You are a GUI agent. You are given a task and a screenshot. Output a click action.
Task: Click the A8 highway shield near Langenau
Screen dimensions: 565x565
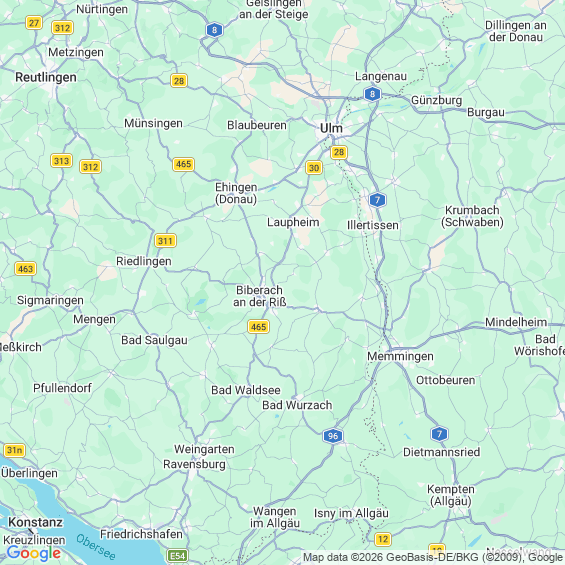372,94
